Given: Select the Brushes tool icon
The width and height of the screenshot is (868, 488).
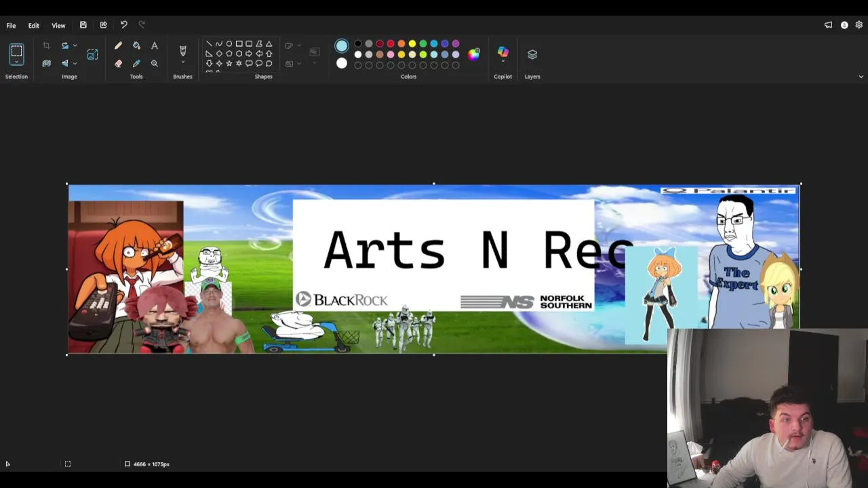Looking at the screenshot, I should [182, 51].
